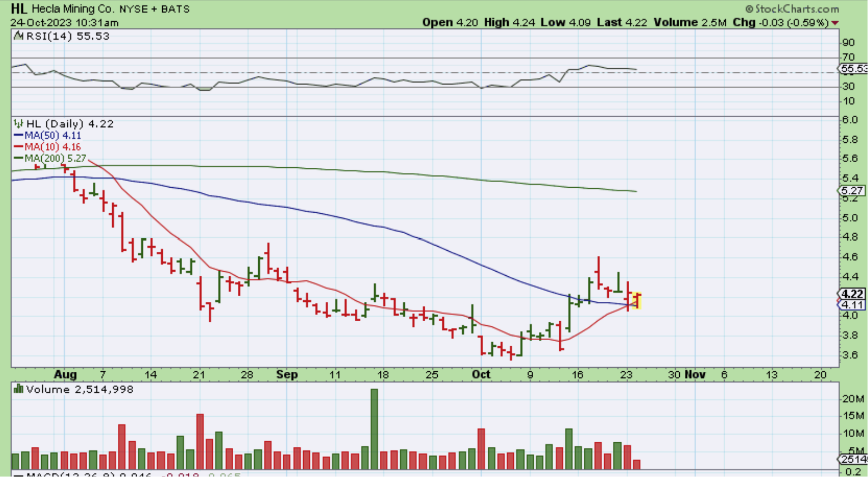Click the red down arrow beside Chg
868x477 pixels.
(835, 23)
